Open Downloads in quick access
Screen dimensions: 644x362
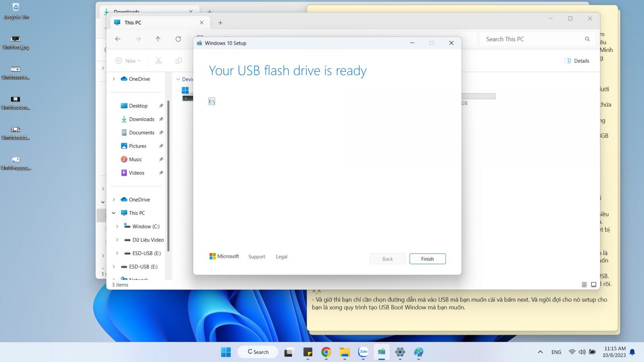[x=138, y=119]
